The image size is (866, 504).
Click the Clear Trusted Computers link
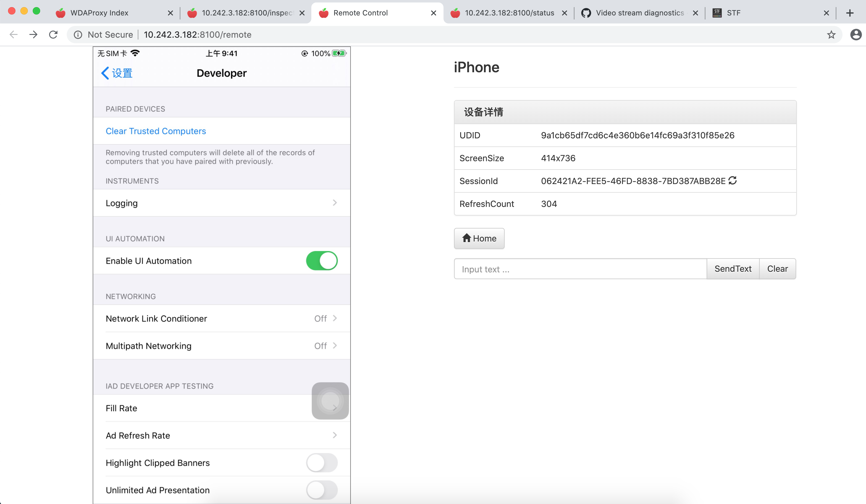coord(156,131)
